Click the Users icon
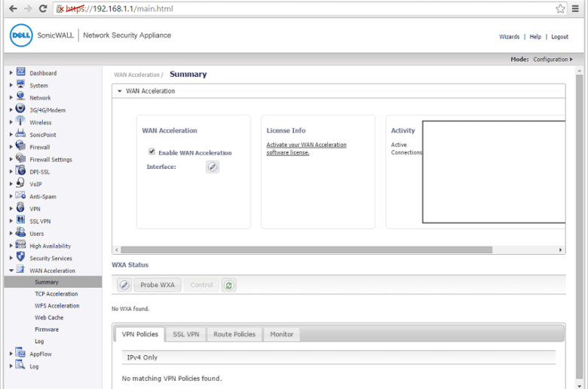 click(20, 232)
